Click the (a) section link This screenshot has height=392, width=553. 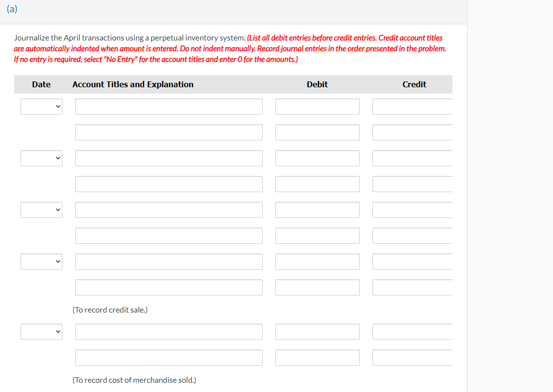click(x=12, y=8)
